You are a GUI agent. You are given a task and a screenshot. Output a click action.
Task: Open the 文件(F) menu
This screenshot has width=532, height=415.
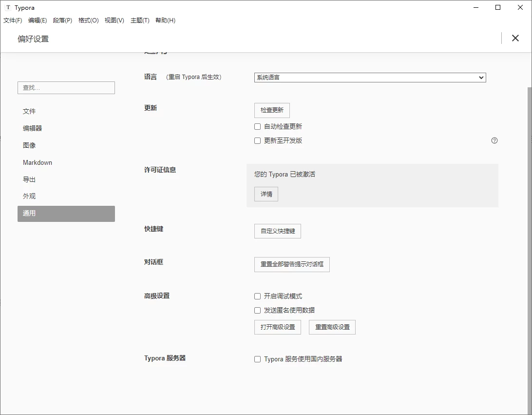coord(13,20)
